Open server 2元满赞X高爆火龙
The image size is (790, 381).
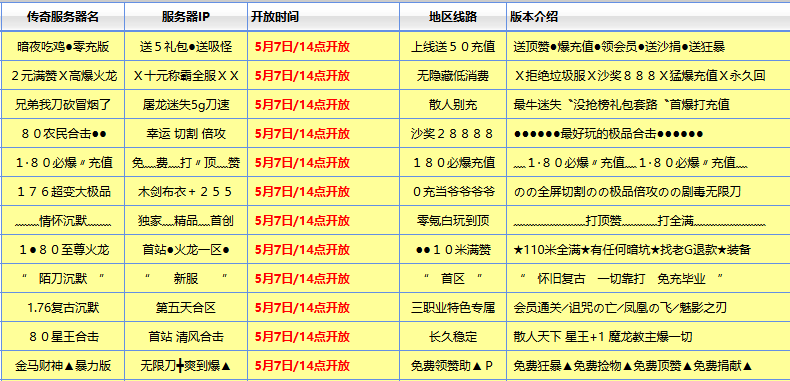point(63,76)
